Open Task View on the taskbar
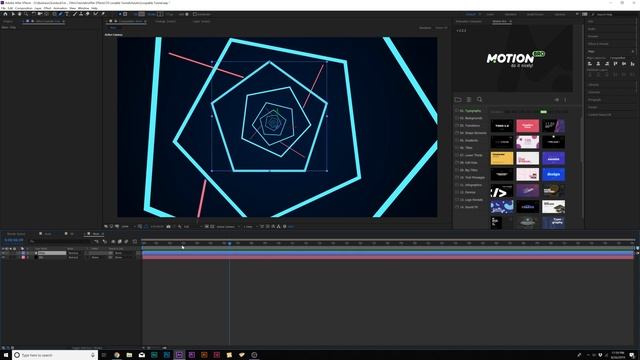This screenshot has height=360, width=640. click(x=104, y=355)
